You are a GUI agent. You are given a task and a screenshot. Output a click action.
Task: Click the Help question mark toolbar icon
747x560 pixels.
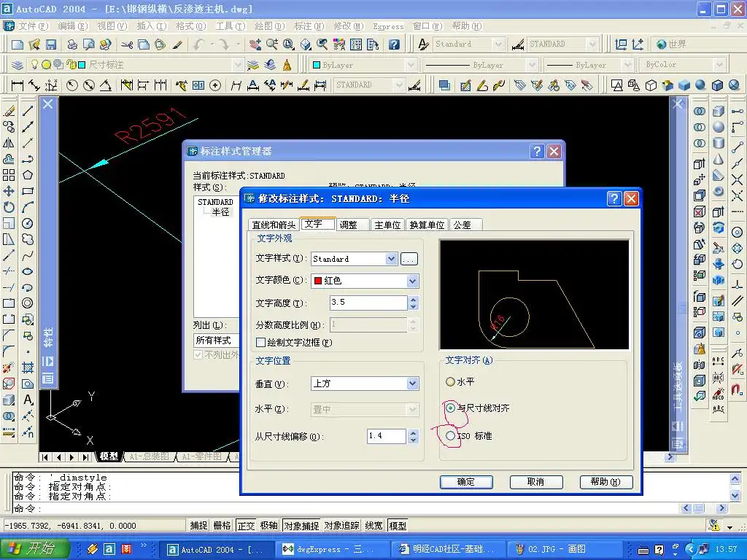pyautogui.click(x=394, y=44)
